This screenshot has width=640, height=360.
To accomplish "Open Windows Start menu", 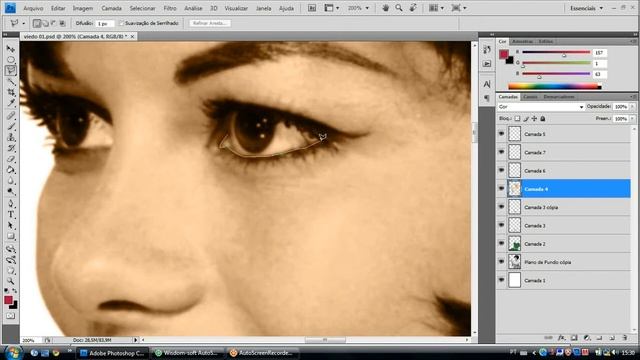I will click(x=13, y=352).
